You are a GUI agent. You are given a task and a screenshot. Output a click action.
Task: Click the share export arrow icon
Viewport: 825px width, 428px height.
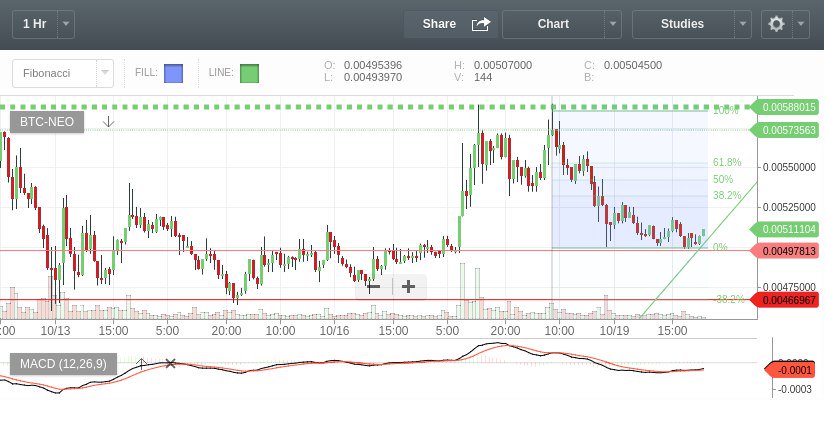480,24
